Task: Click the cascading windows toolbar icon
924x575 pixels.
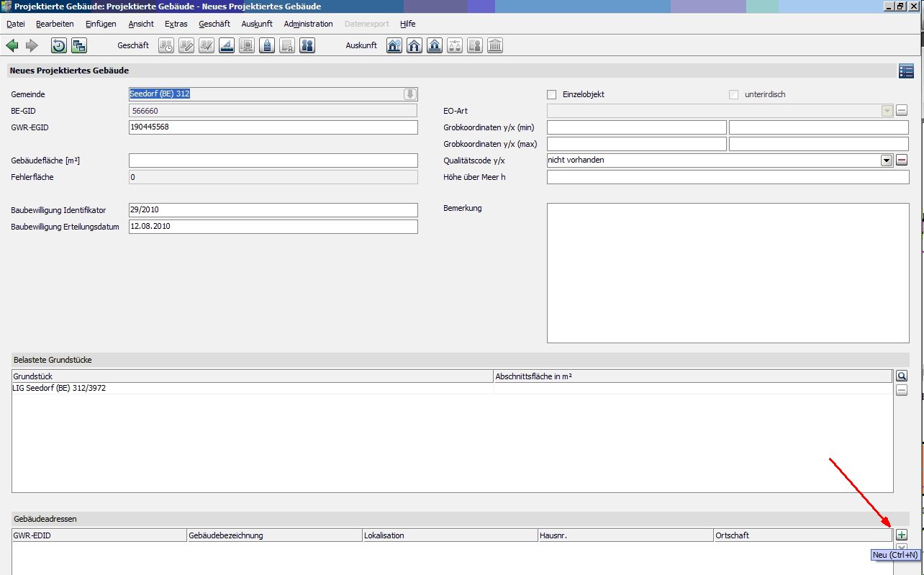Action: (78, 46)
